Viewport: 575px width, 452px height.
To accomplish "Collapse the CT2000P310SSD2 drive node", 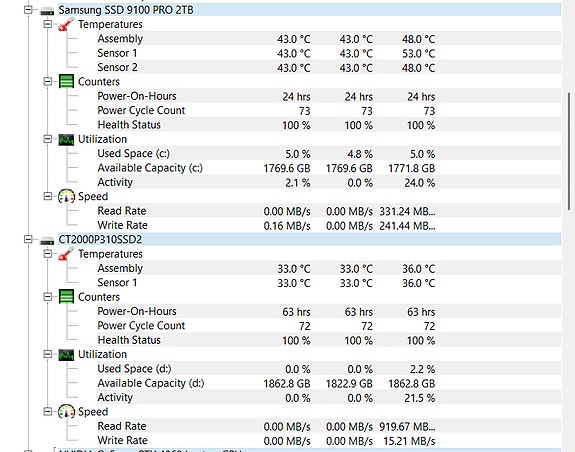I will [x=28, y=239].
